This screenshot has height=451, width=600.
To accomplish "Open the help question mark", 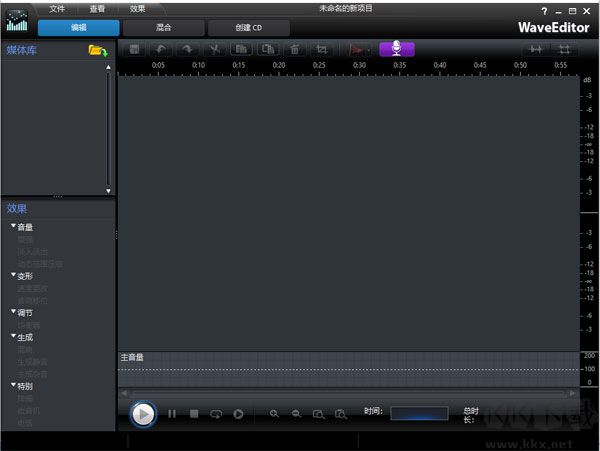I will pos(545,11).
